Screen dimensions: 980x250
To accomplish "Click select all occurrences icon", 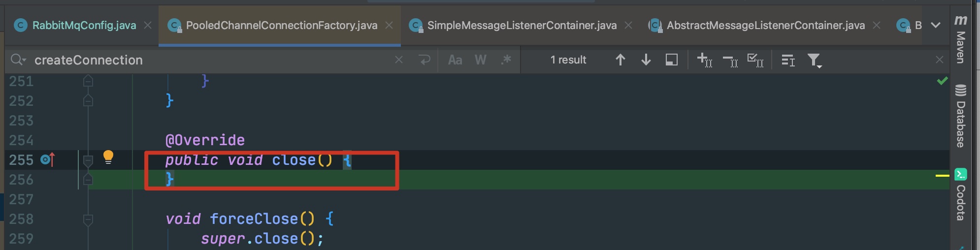I will (755, 60).
